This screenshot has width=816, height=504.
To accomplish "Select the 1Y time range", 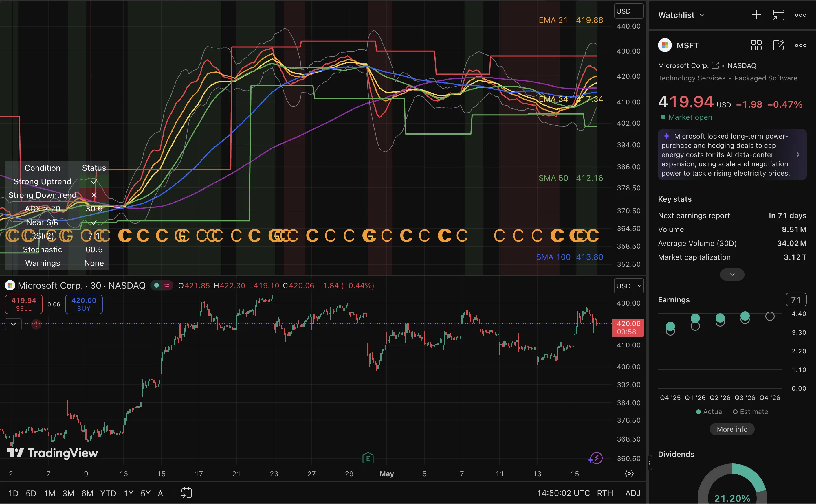I will (x=129, y=493).
